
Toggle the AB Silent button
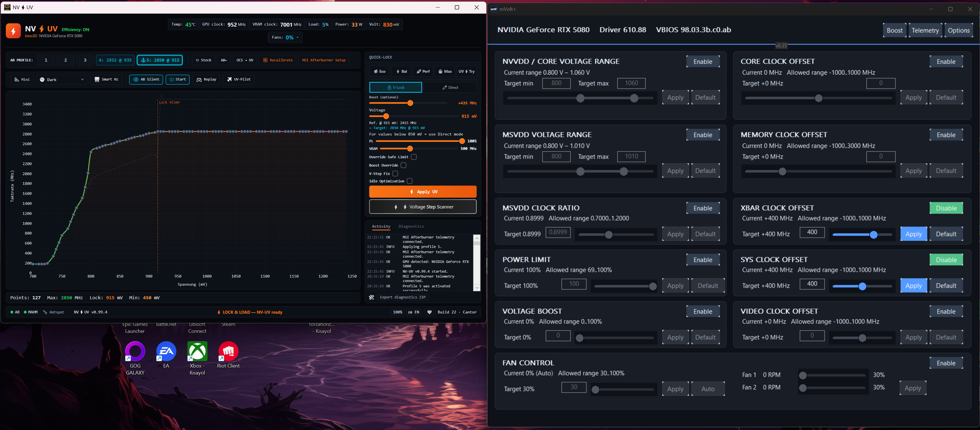(x=146, y=79)
